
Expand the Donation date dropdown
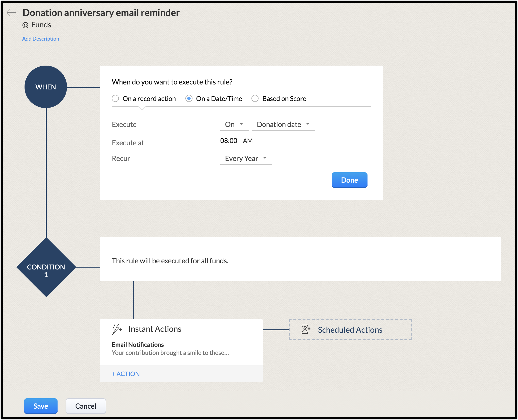[x=283, y=124]
